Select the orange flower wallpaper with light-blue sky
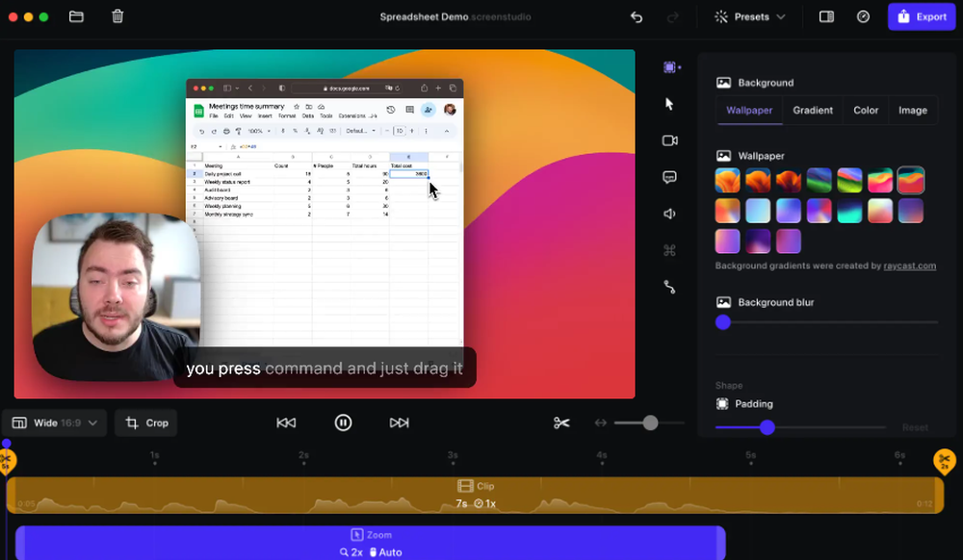Screen dimensions: 963x560 click(728, 180)
